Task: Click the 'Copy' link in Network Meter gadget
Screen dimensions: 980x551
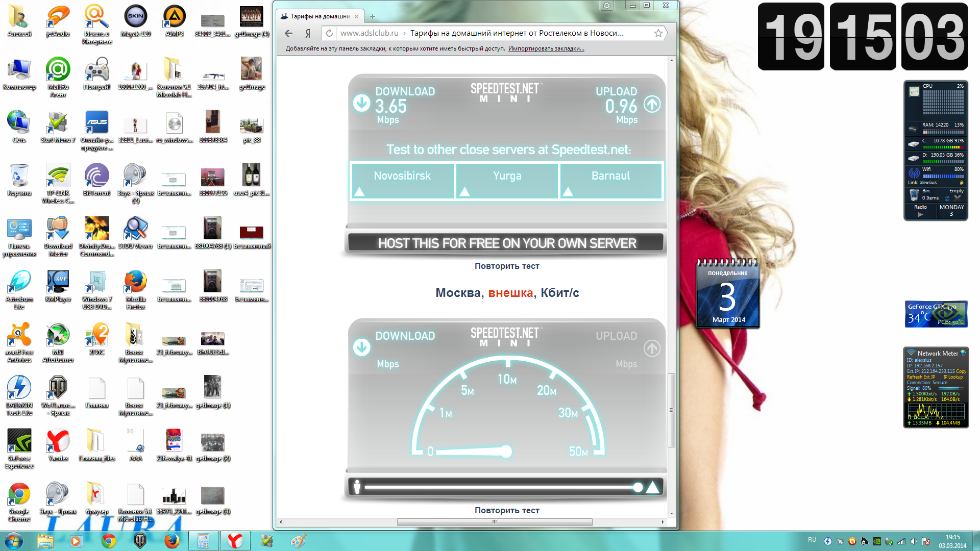Action: [x=961, y=371]
